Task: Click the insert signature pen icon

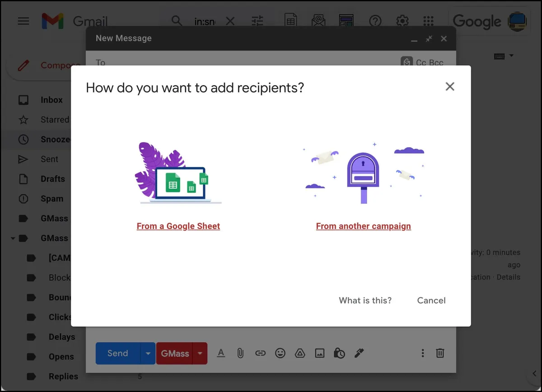Action: pyautogui.click(x=359, y=353)
